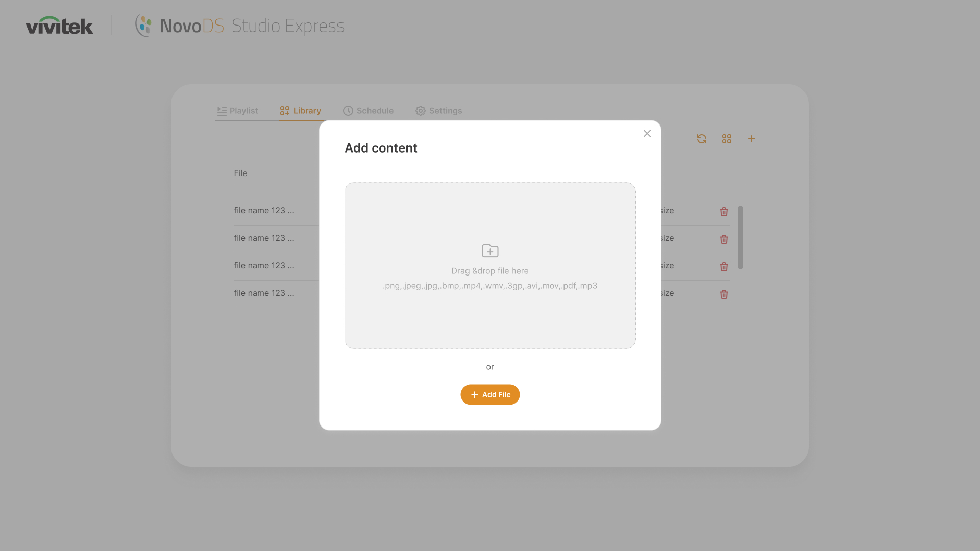Close the Add content dialog
Image resolution: width=980 pixels, height=551 pixels.
pos(647,134)
